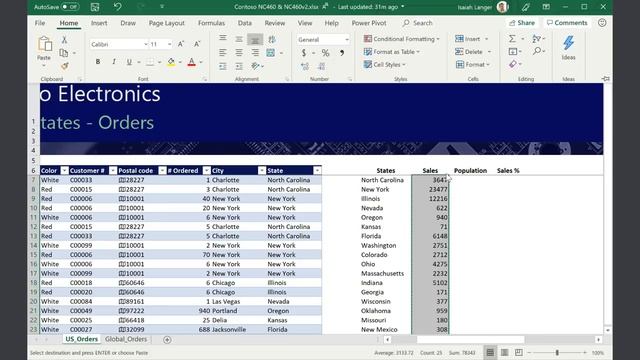
Task: Click the Ideas lightning icon
Action: (x=569, y=43)
